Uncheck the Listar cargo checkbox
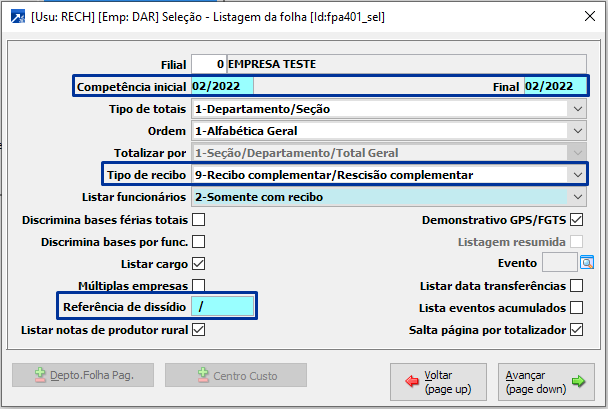Viewport: 608px width, 409px height. (x=199, y=264)
